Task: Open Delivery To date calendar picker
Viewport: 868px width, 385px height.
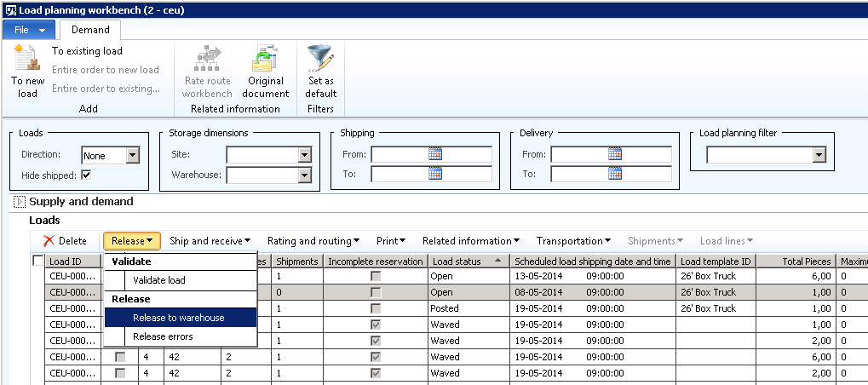Action: [x=615, y=174]
